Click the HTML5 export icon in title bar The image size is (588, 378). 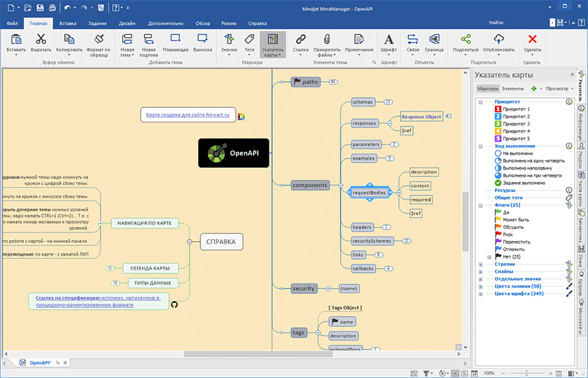[101, 8]
